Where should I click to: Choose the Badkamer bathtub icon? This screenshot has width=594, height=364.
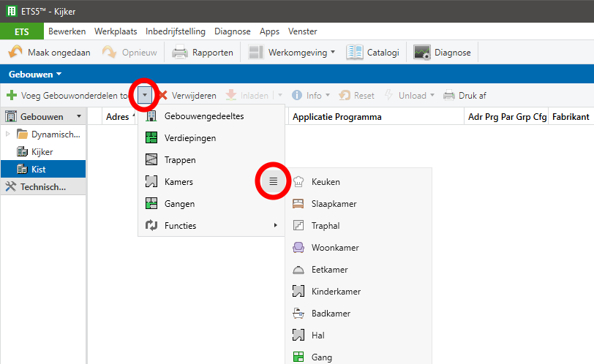pos(298,314)
